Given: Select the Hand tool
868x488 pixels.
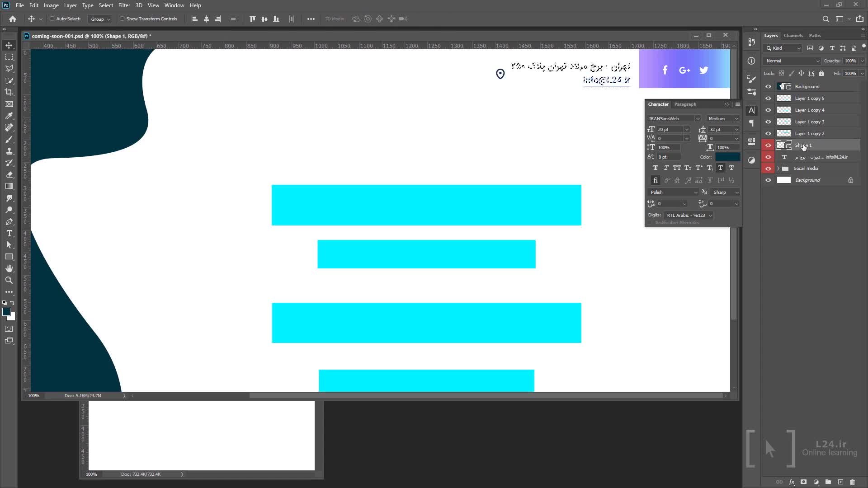Looking at the screenshot, I should coord(9,268).
